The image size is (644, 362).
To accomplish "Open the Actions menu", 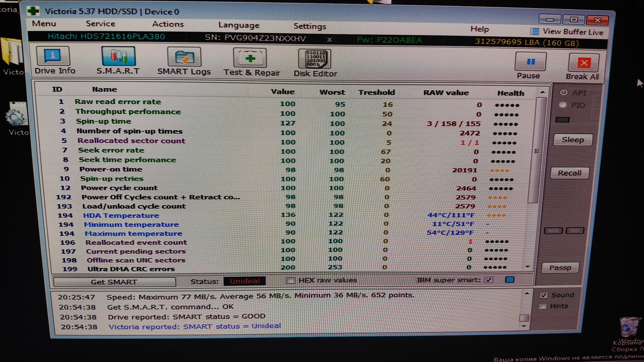I will (x=168, y=24).
